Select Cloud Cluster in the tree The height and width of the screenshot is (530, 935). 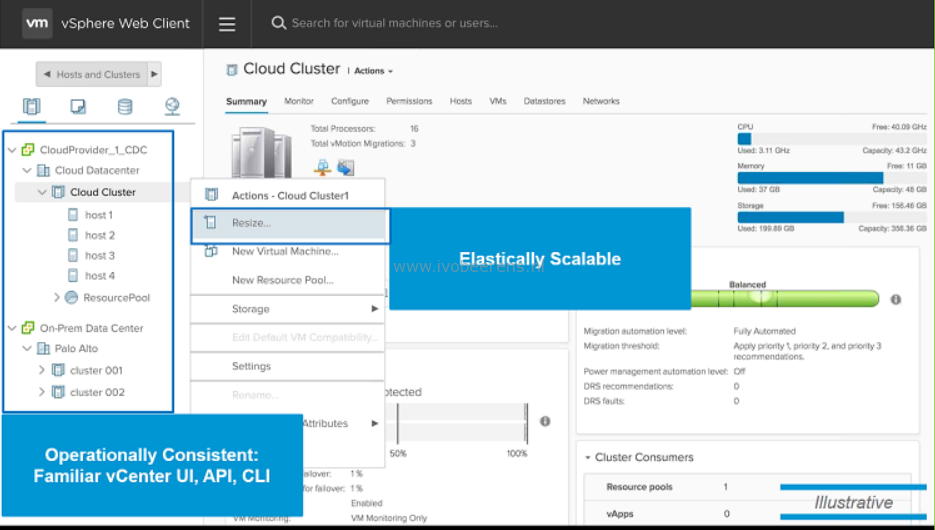pos(103,192)
